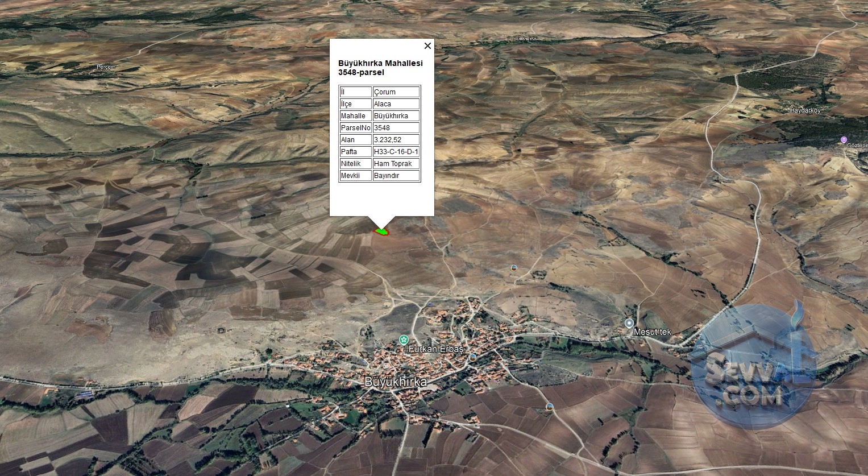
Task: Click the Alan label cell
Action: pos(355,139)
